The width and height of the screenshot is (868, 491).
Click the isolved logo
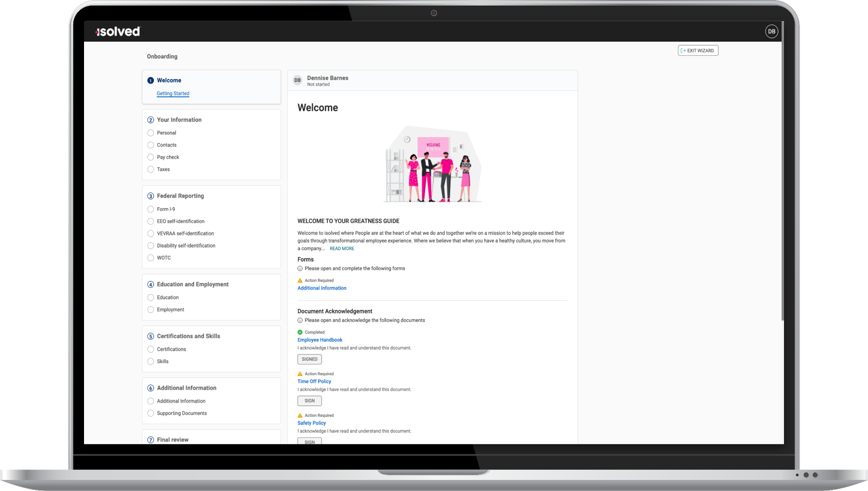[x=117, y=31]
